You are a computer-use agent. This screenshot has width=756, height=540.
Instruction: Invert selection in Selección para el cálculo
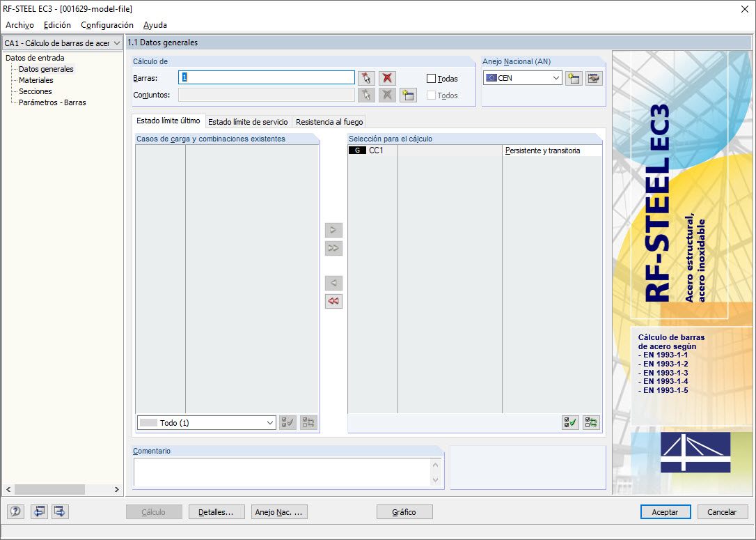coord(591,423)
